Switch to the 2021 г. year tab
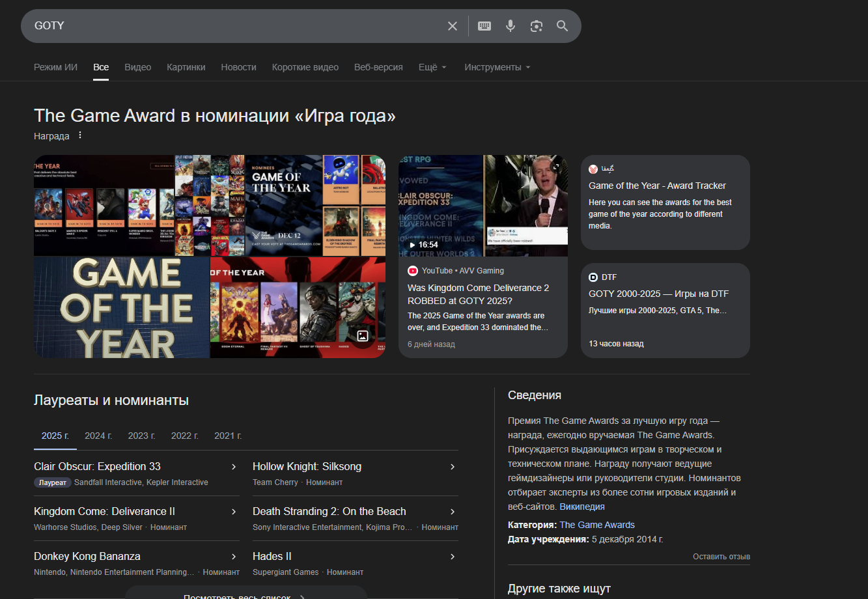The height and width of the screenshot is (599, 868). pos(228,436)
